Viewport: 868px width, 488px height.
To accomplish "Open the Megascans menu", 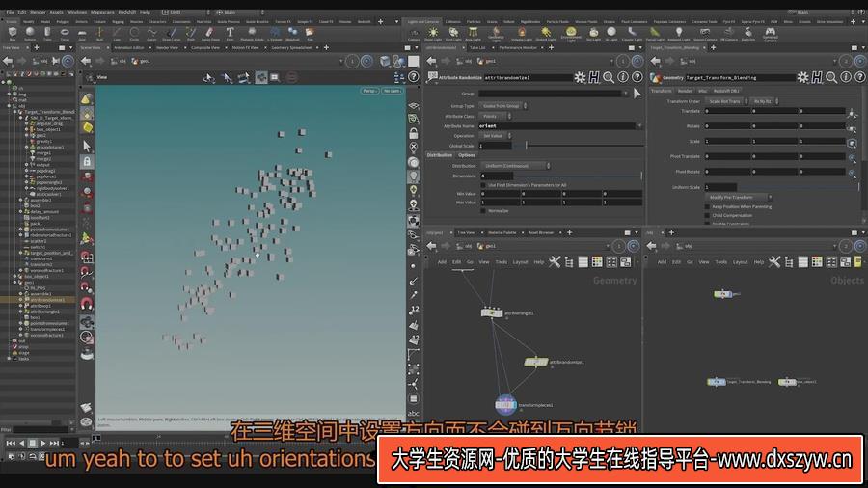I will (102, 12).
